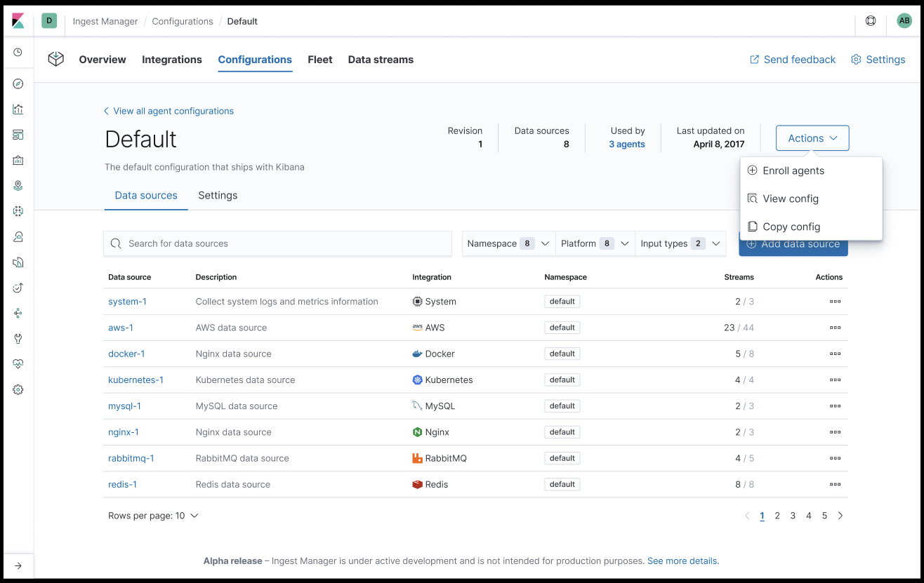
Task: Switch to the Fleet tab
Action: [x=319, y=60]
